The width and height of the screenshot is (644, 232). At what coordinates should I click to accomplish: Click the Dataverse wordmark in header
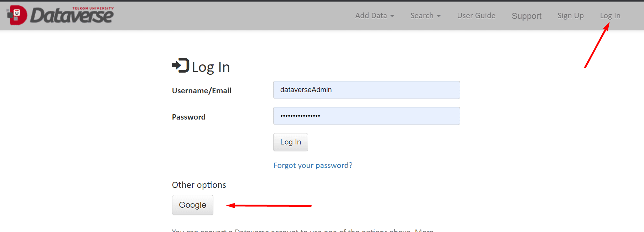coord(72,16)
